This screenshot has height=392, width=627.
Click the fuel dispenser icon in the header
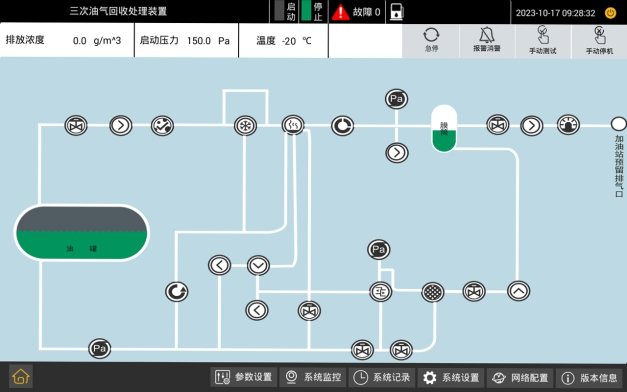[x=397, y=12]
